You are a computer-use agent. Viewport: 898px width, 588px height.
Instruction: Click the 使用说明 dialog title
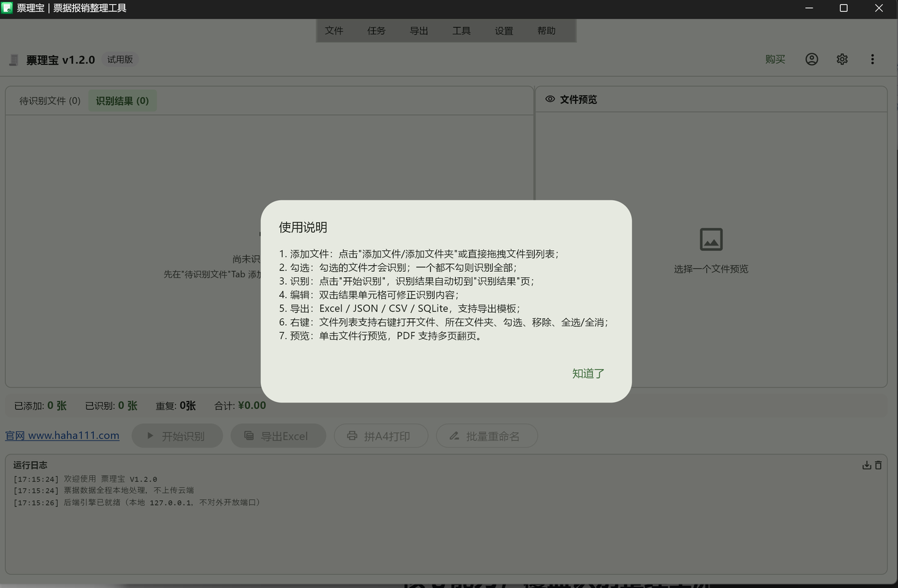pyautogui.click(x=303, y=227)
